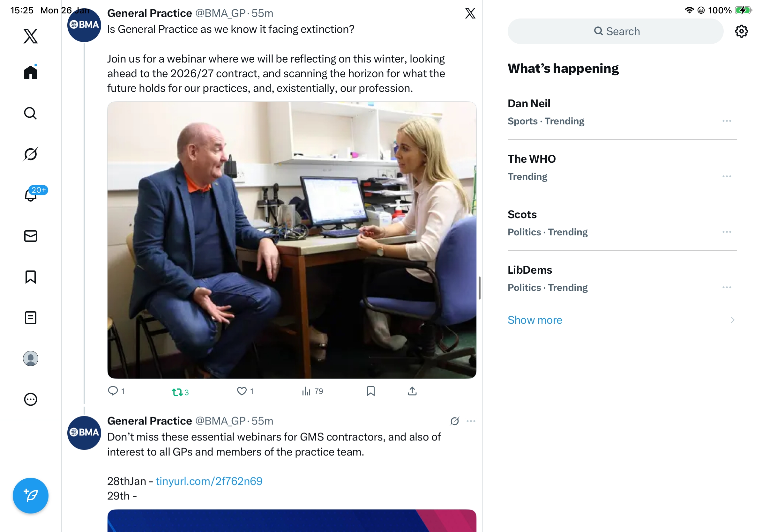Viewport: 762px width, 532px height.
Task: Open notifications bell with 20+ badge
Action: pos(31,195)
